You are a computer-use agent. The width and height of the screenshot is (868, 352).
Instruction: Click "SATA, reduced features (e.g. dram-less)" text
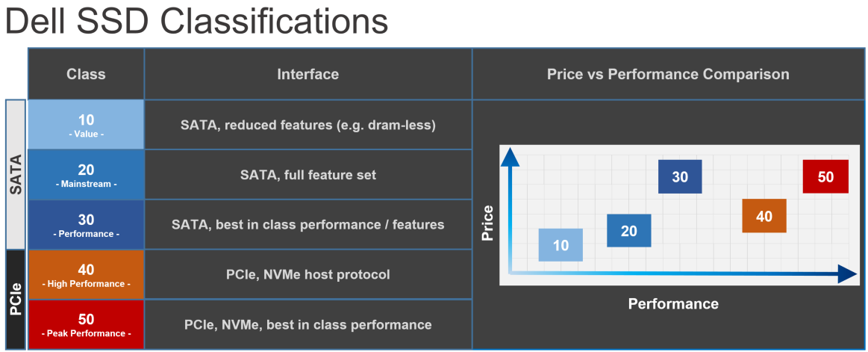(x=307, y=125)
